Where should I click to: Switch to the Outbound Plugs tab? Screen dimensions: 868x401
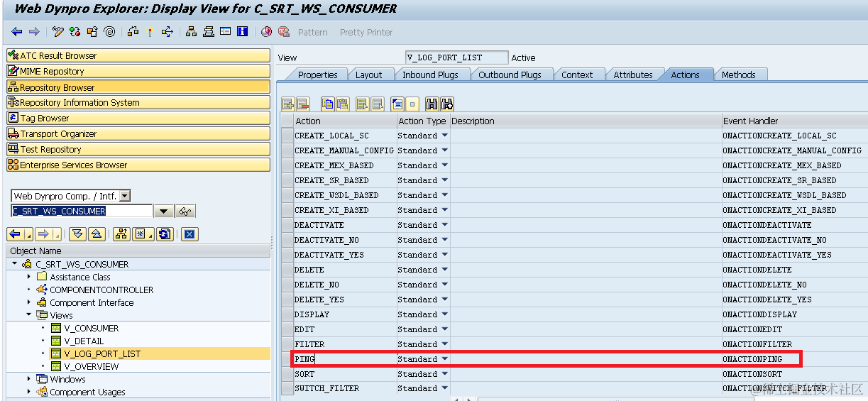coord(510,75)
